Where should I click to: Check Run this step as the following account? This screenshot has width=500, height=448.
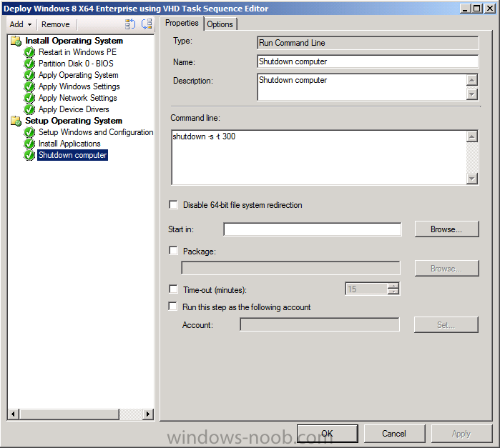pyautogui.click(x=173, y=307)
